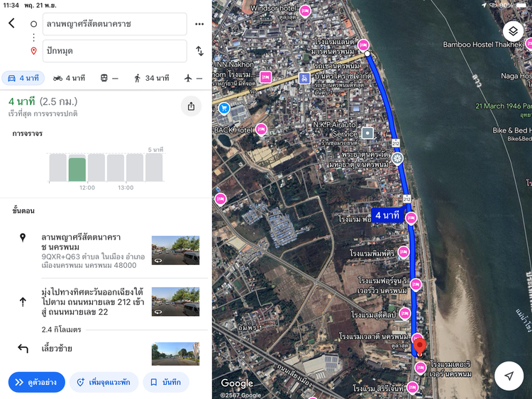Go back with the left chevron arrow

click(11, 23)
